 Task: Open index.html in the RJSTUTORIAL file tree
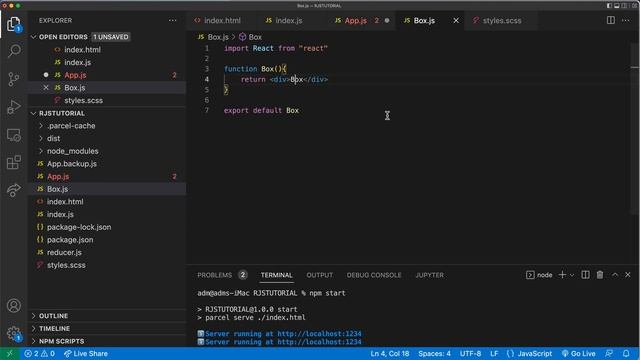click(107, 202)
